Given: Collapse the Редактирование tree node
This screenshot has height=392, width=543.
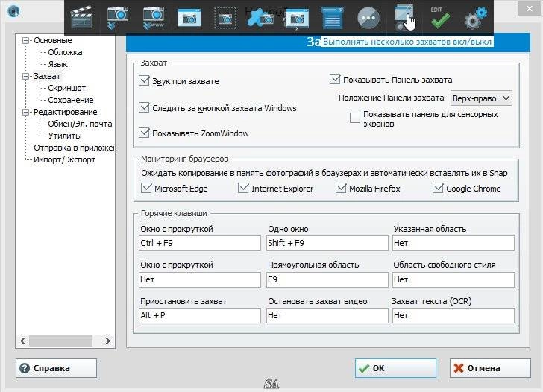Looking at the screenshot, I should pyautogui.click(x=25, y=112).
